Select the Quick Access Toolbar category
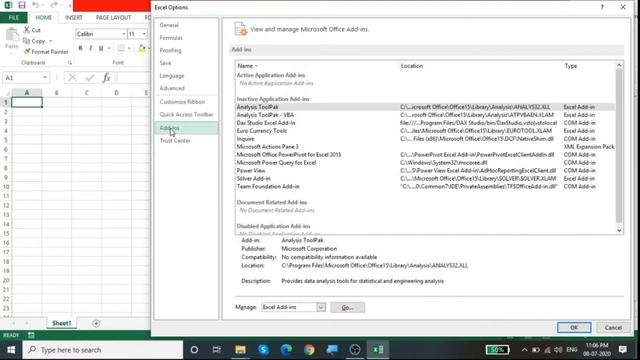Viewport: 640px width, 360px height. tap(186, 114)
